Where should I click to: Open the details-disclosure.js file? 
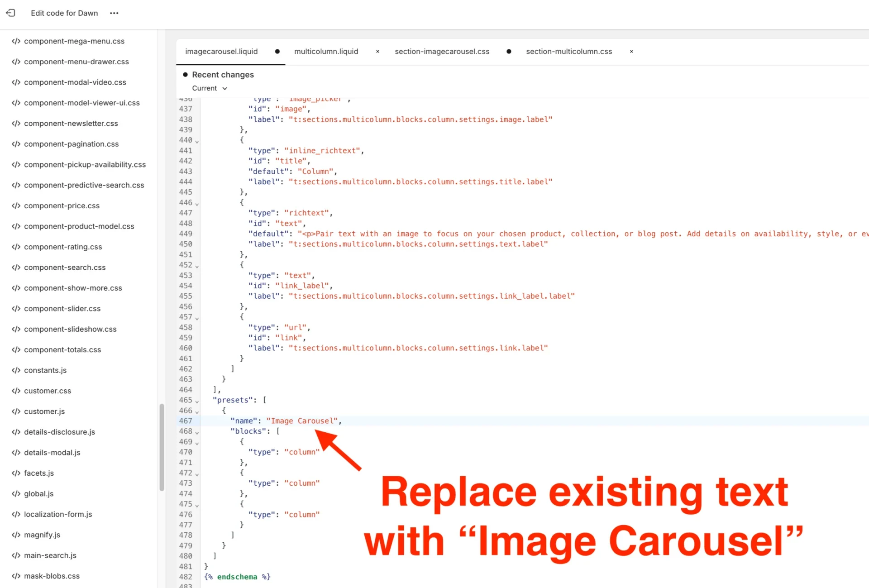click(59, 432)
